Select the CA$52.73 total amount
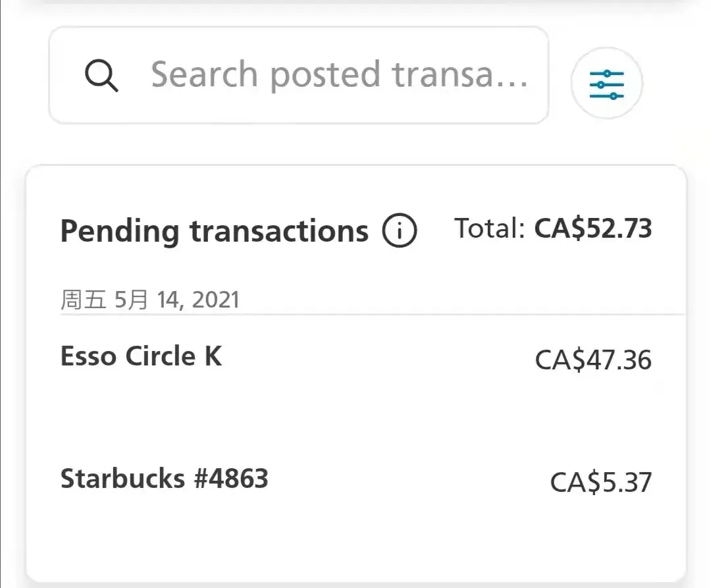711x588 pixels. (x=592, y=228)
